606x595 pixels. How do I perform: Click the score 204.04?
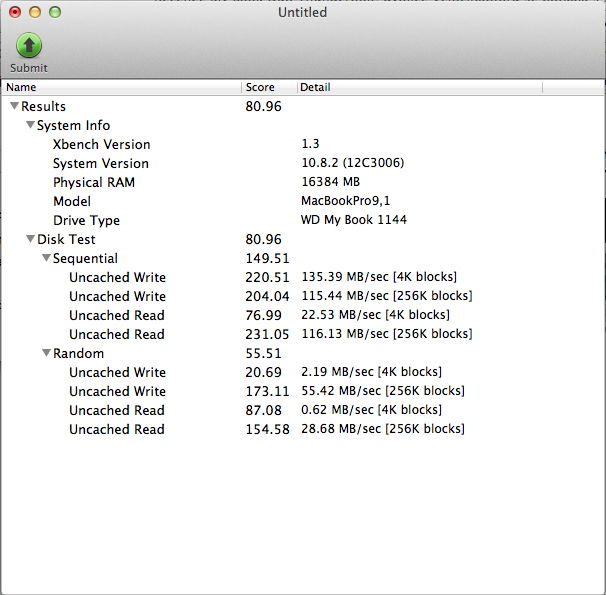pyautogui.click(x=267, y=296)
